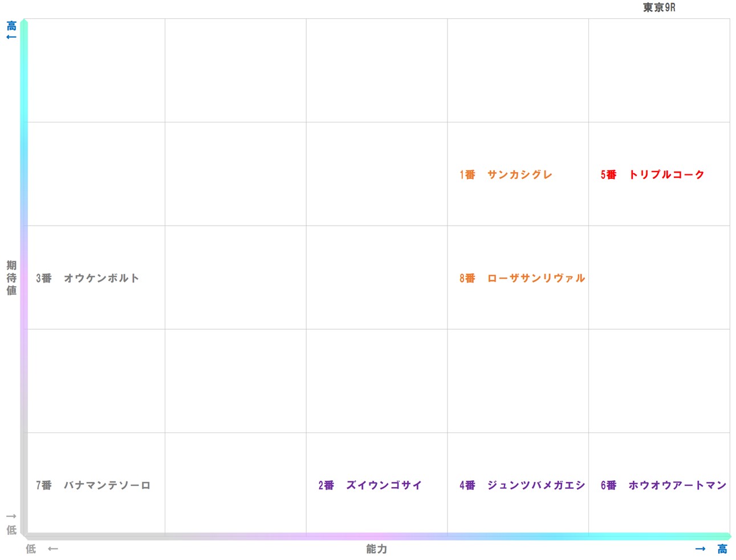Click the 東京9R race title
This screenshot has height=560, width=736.
point(659,7)
